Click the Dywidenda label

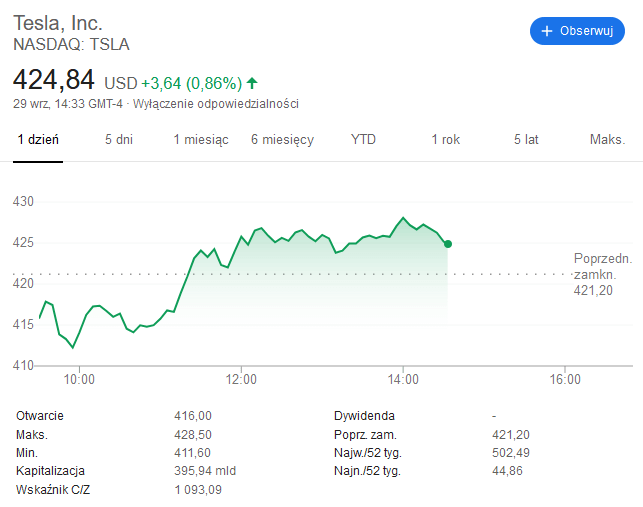364,416
